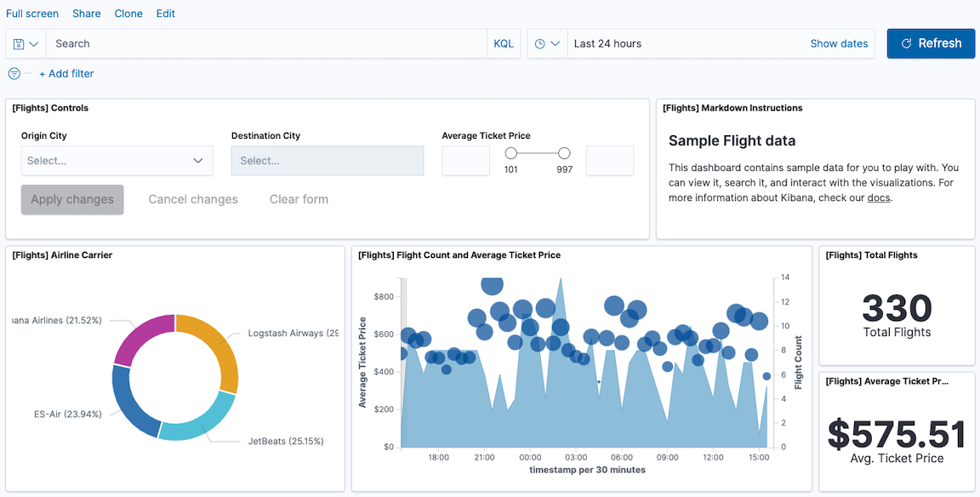Clone the current dashboard
The image size is (980, 497).
[x=128, y=13]
